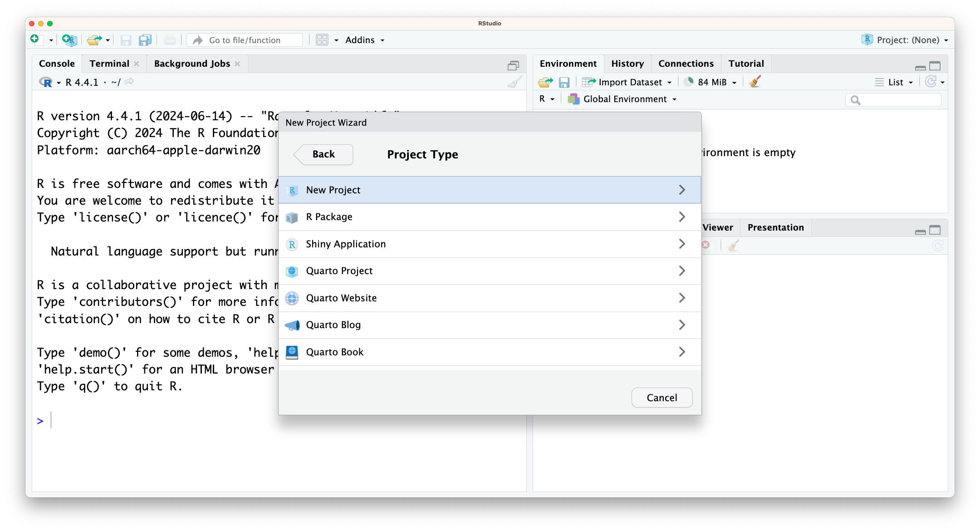Click the Viewer pane refresh icon
This screenshot has height=531, width=980.
[938, 246]
